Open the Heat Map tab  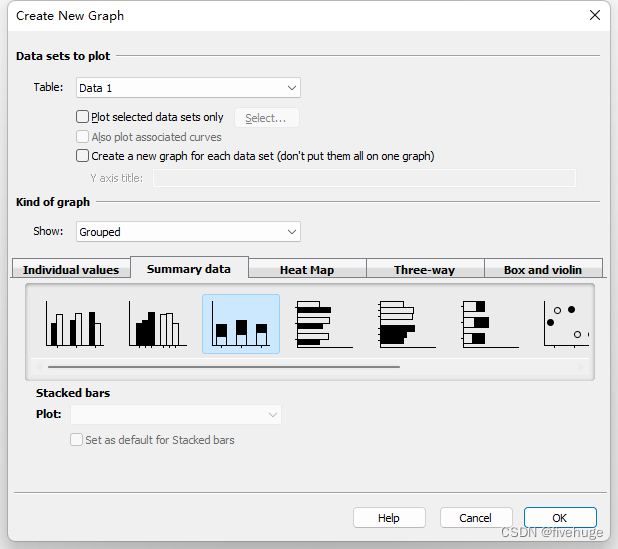pos(307,270)
